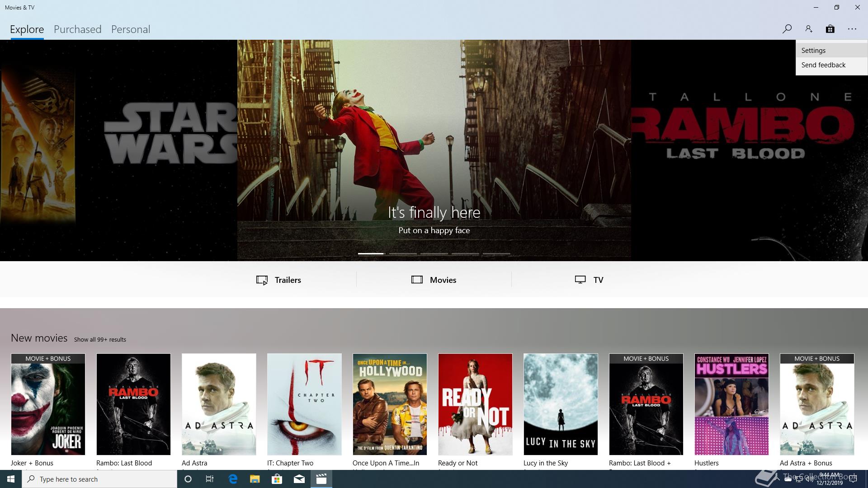Image resolution: width=868 pixels, height=488 pixels.
Task: Click the 'Lucy in the Sky' title text
Action: tap(546, 463)
